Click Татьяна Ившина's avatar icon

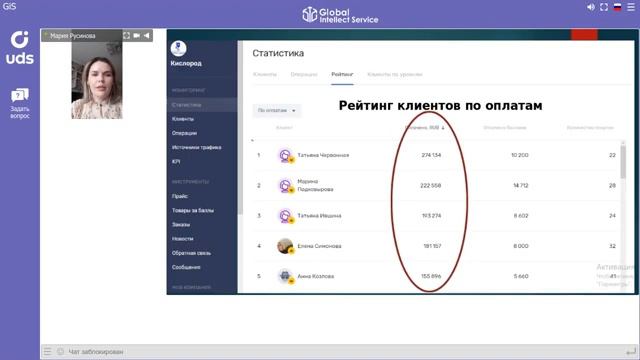pos(286,216)
